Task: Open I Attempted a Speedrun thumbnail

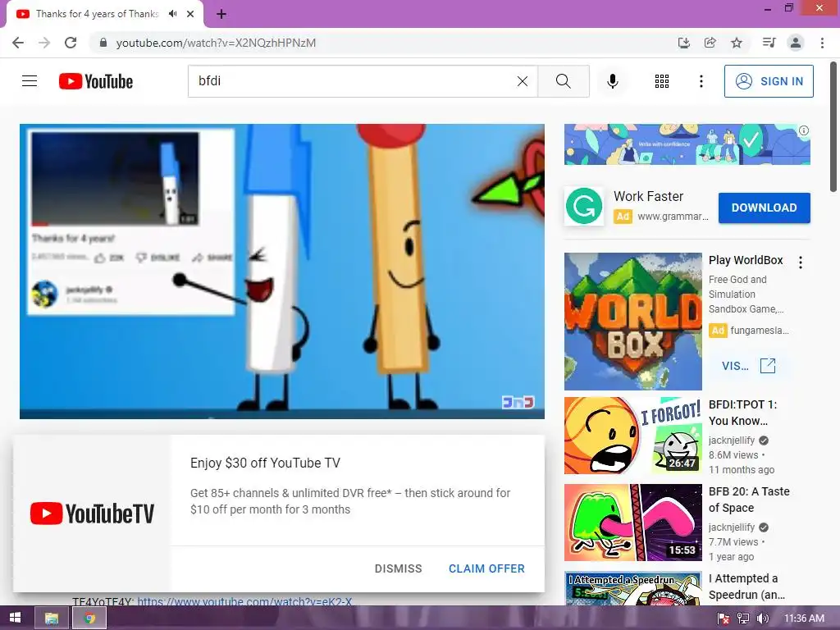Action: [632, 588]
